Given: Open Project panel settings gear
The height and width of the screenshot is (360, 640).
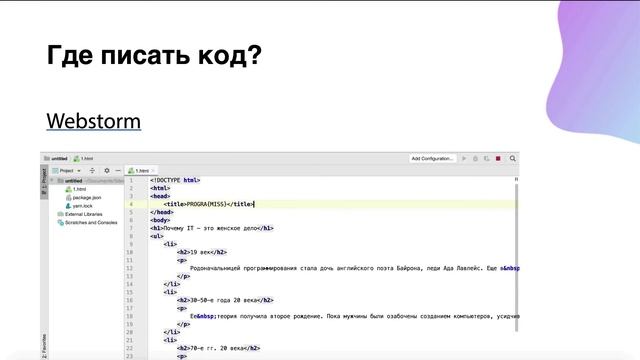Looking at the screenshot, I should (107, 171).
